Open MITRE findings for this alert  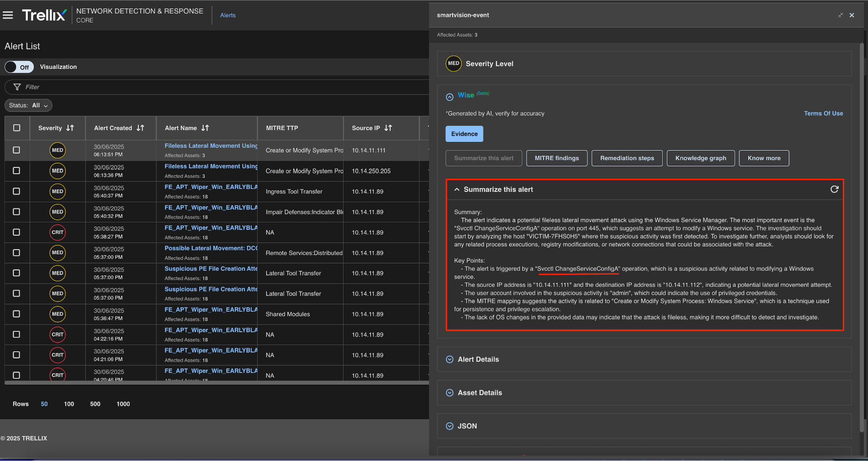(x=556, y=158)
